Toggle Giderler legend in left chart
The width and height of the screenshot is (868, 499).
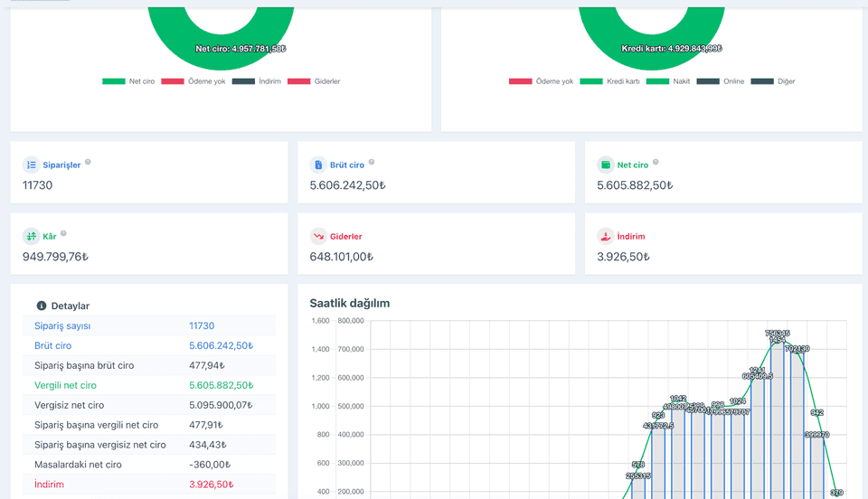[314, 81]
